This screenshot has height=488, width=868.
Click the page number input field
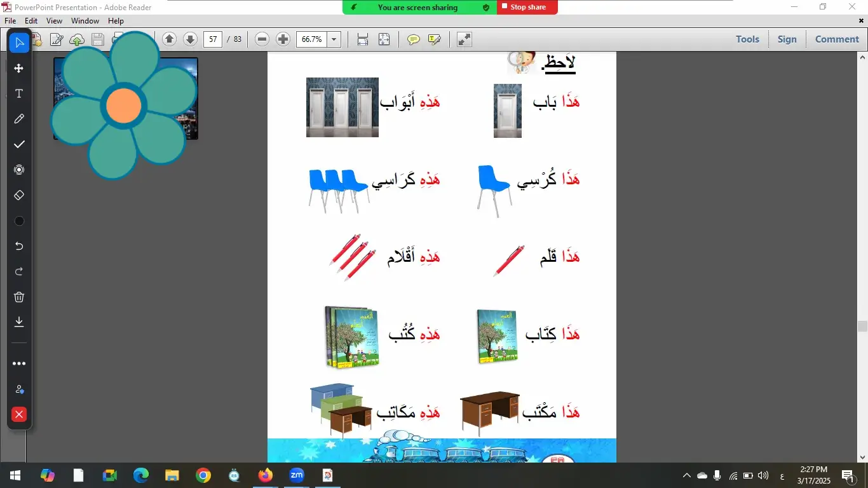pyautogui.click(x=212, y=39)
